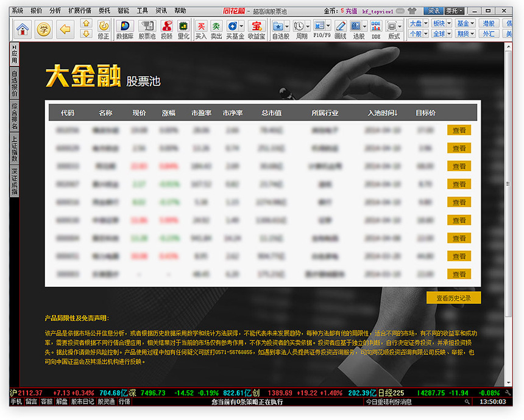Viewport: 524px width, 420px height.
Task: Expand the 版式 dropdown arrow
Action: [400, 26]
